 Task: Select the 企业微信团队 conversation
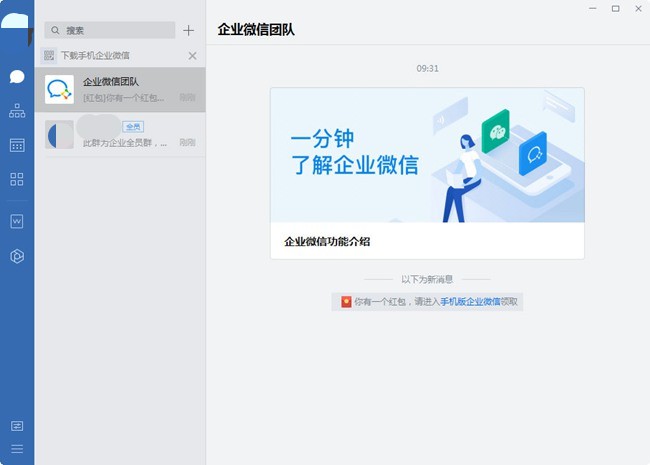click(x=120, y=90)
